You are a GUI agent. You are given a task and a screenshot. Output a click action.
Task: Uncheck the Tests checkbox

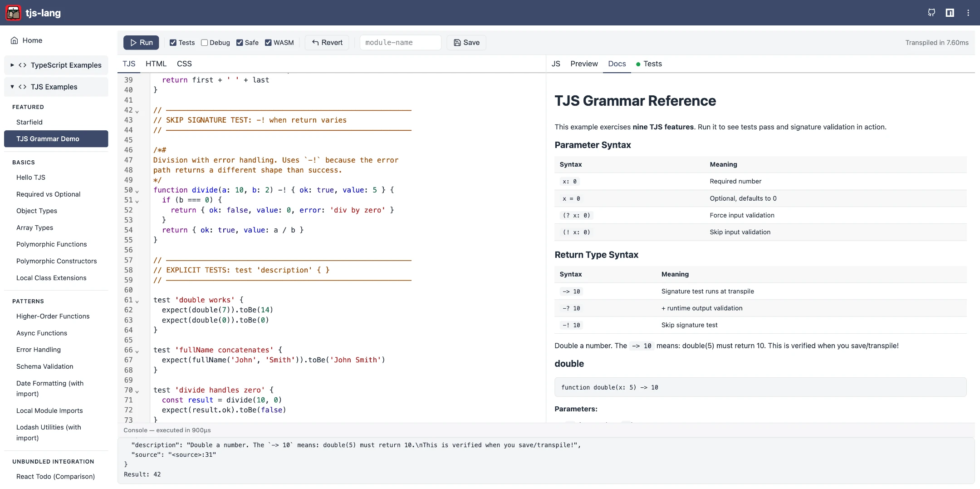173,43
